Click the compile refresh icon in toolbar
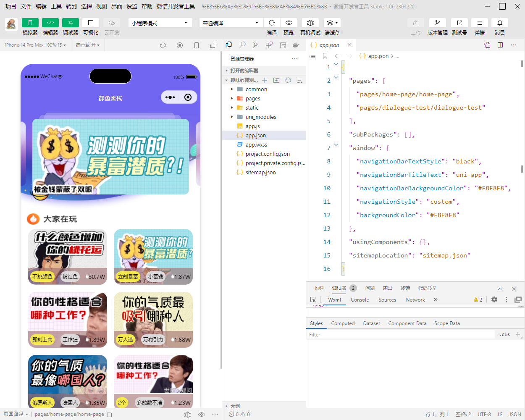The image size is (525, 420). click(x=272, y=23)
